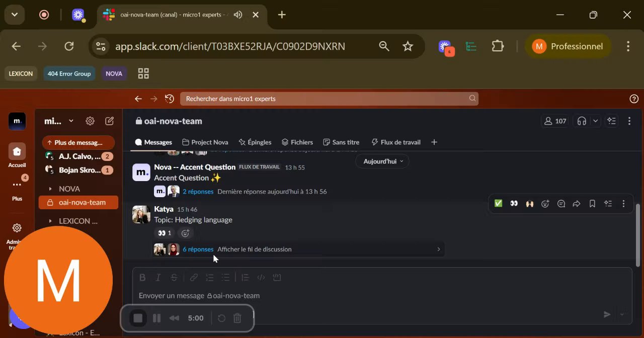React with the eyes emoji in hover toolbar
This screenshot has height=338, width=644.
[x=514, y=204]
